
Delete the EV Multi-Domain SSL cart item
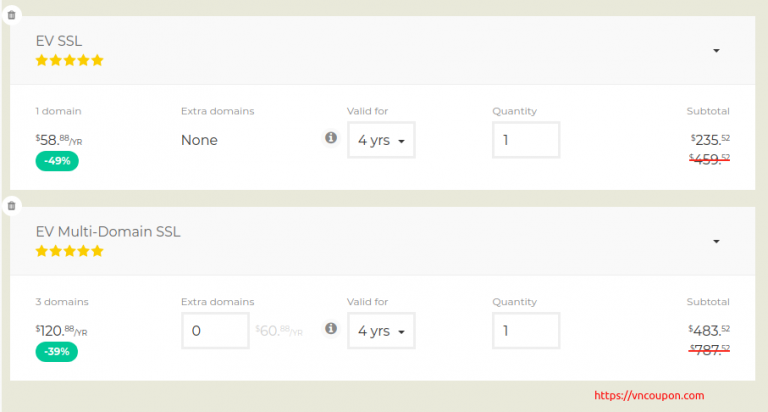[x=11, y=206]
